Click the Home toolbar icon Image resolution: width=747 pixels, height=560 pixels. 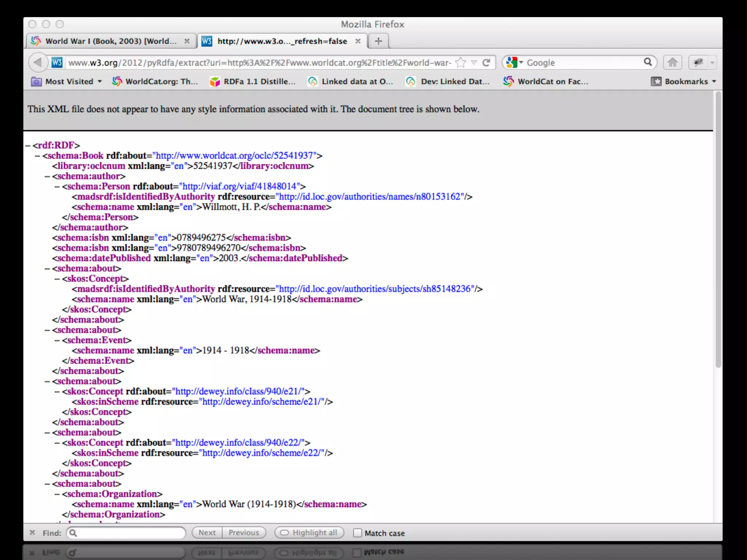point(673,63)
